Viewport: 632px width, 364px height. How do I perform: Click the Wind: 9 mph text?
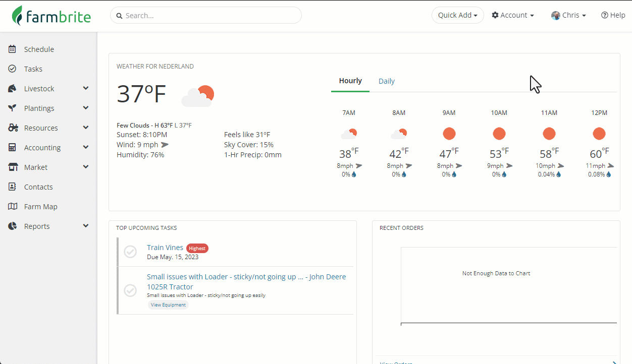pyautogui.click(x=137, y=145)
